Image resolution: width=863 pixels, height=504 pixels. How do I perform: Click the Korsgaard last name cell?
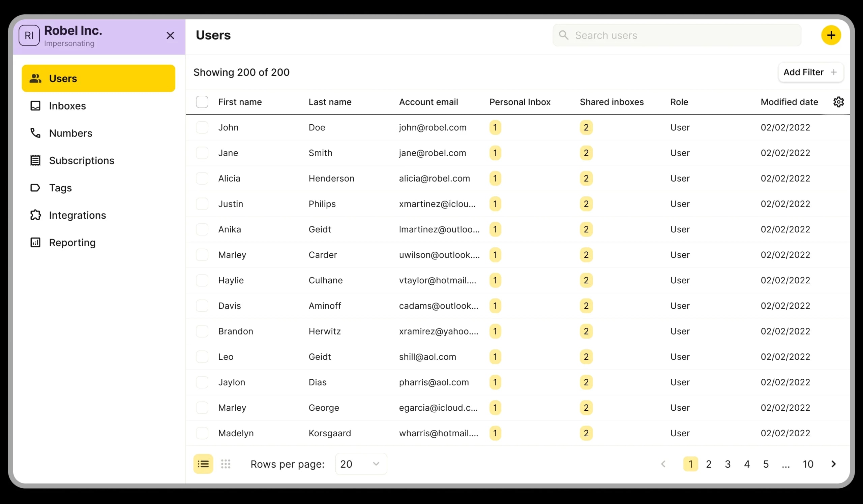330,433
